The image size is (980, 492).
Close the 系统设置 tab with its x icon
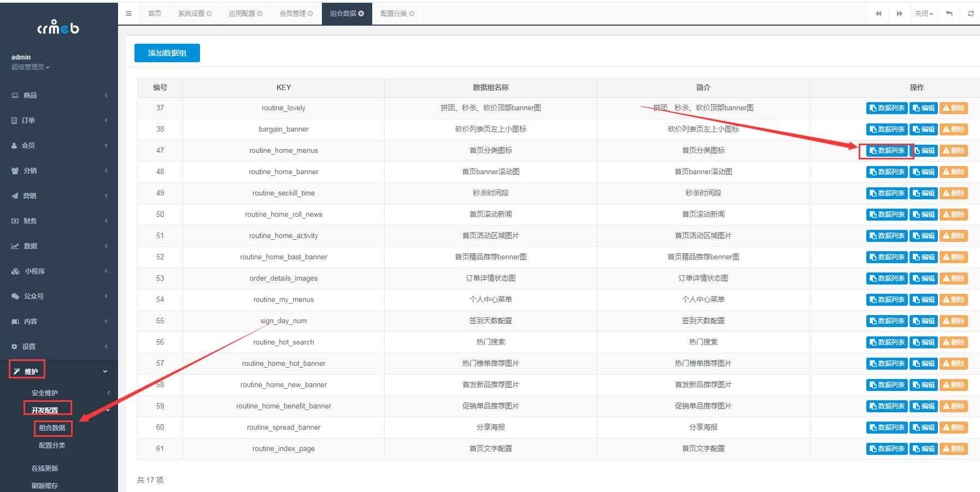209,14
